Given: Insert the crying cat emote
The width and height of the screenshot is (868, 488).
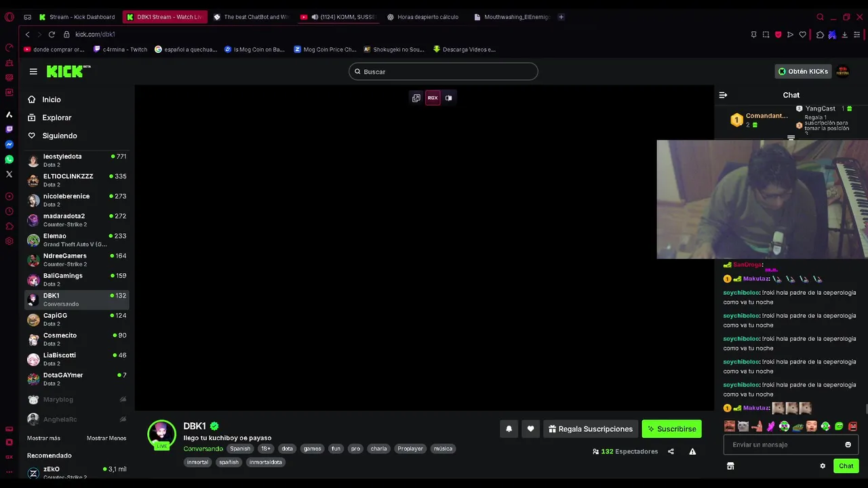Looking at the screenshot, I should pos(743,426).
